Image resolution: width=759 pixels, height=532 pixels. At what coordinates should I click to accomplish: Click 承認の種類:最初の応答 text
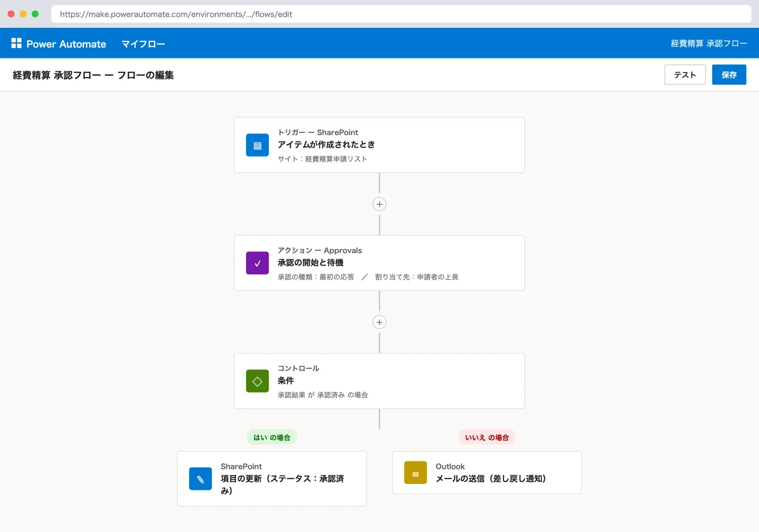(x=316, y=277)
